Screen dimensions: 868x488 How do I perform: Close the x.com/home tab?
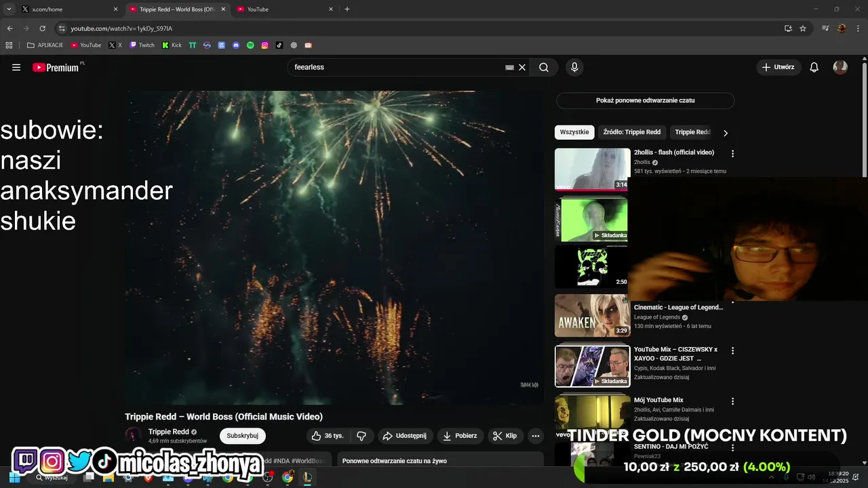(115, 9)
